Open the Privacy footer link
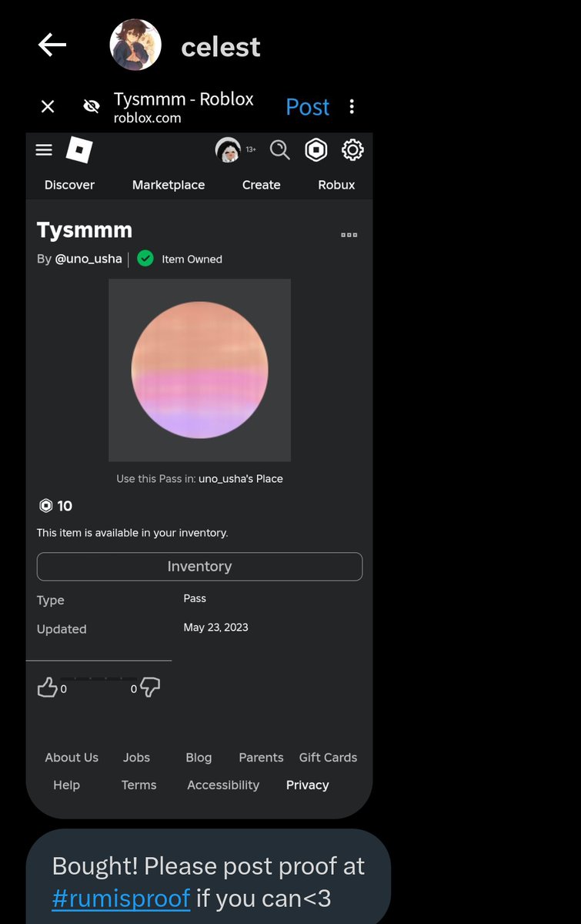 (307, 785)
